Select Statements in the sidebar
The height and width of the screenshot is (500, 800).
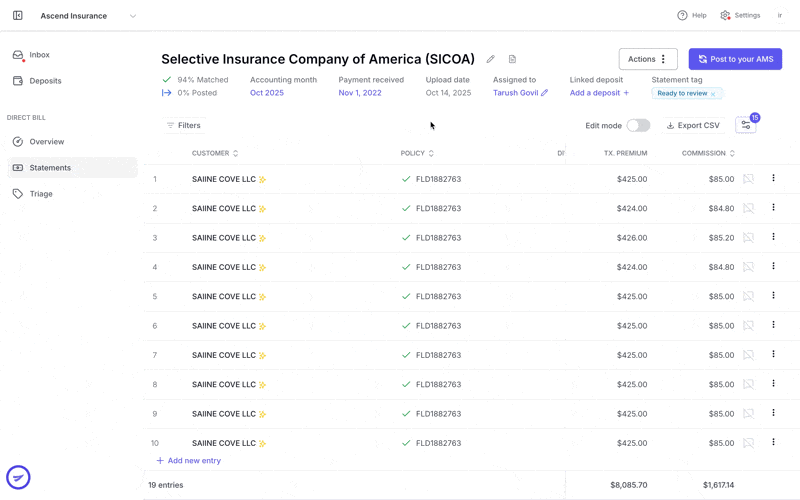coord(72,167)
